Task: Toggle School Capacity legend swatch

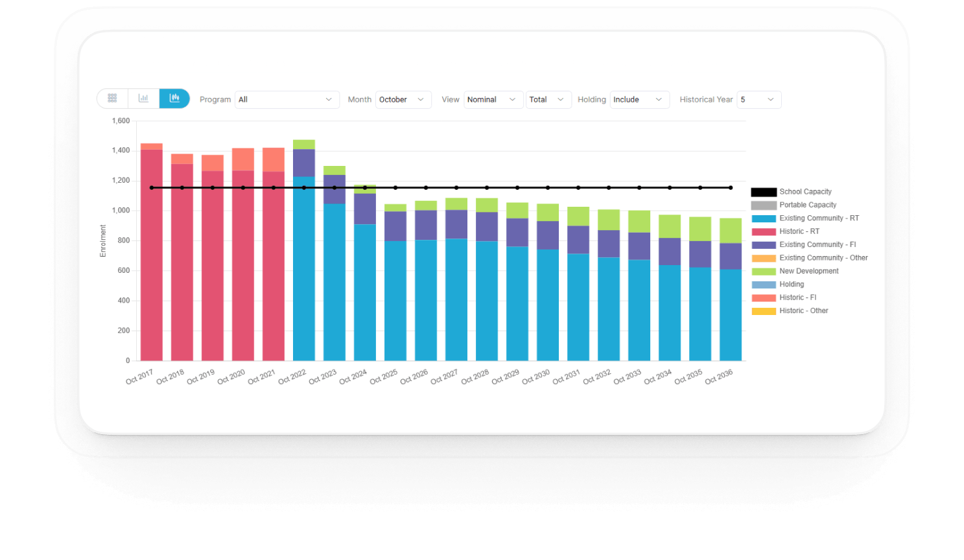Action: point(764,192)
